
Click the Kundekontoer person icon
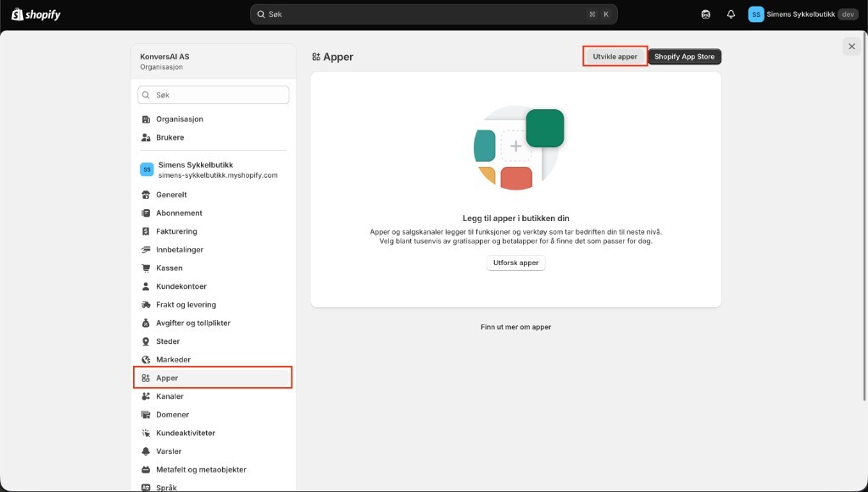pos(146,286)
